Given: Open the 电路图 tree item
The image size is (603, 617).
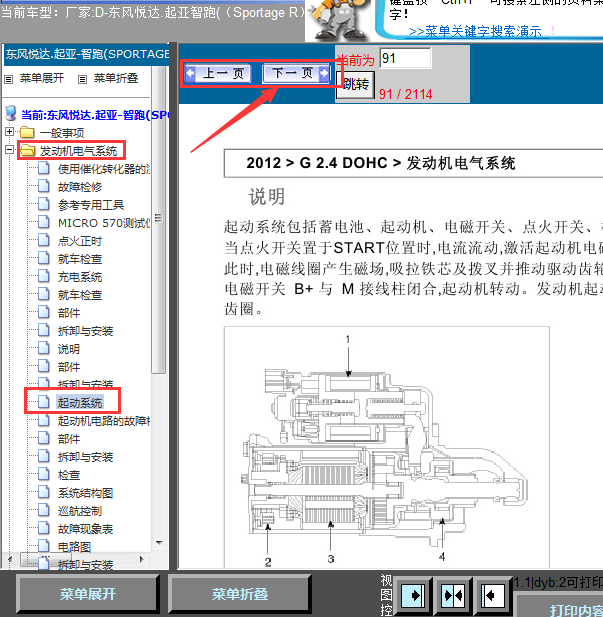Looking at the screenshot, I should coord(74,547).
